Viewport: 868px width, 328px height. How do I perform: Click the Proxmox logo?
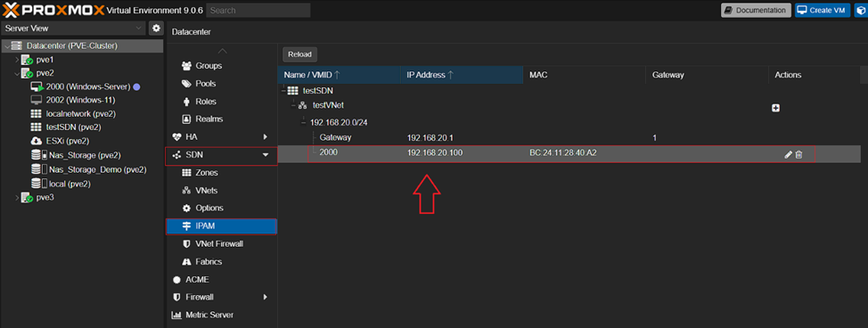click(53, 10)
